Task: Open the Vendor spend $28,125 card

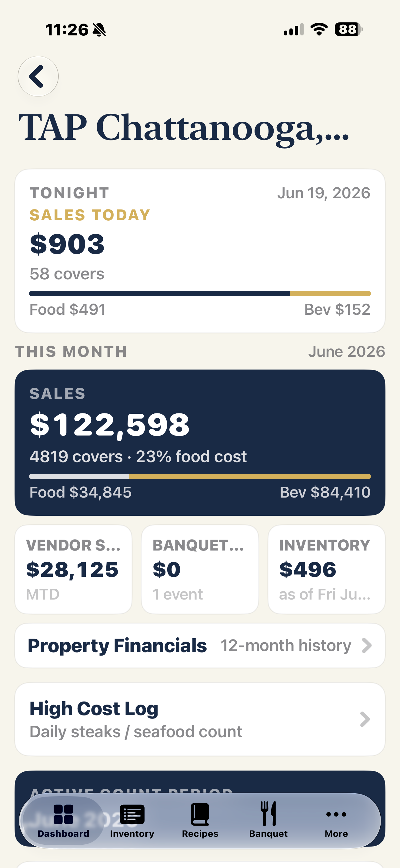Action: click(x=74, y=570)
